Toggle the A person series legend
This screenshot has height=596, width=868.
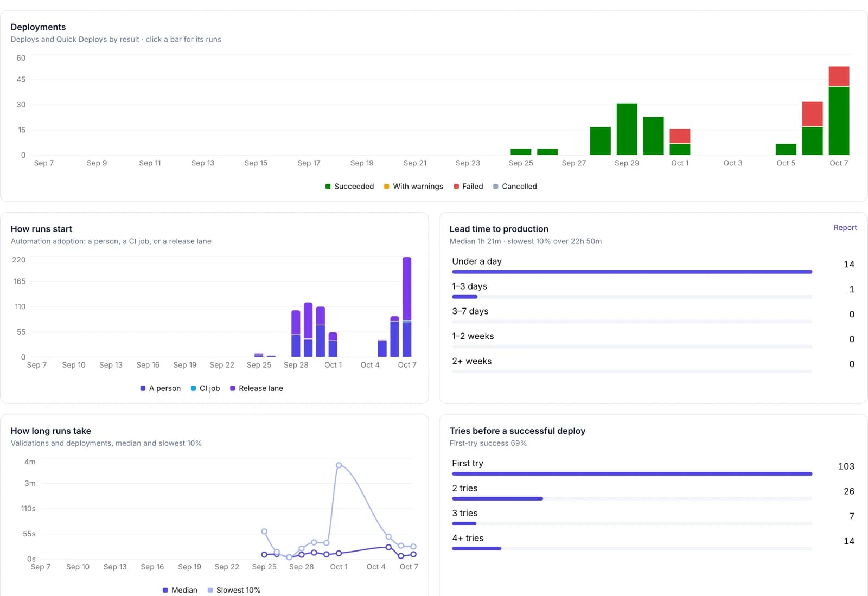pyautogui.click(x=161, y=388)
